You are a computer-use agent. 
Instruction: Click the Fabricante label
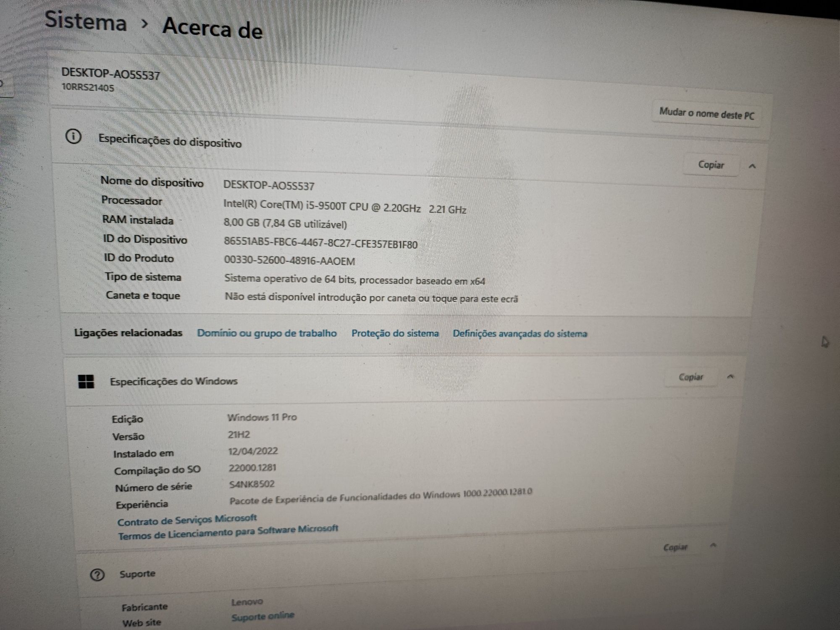(144, 607)
